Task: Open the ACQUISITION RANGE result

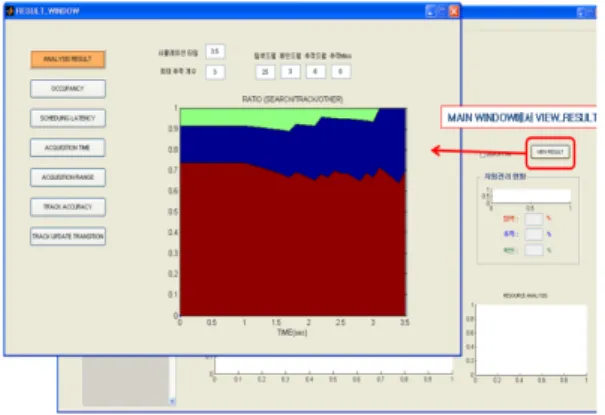Action: [68, 177]
